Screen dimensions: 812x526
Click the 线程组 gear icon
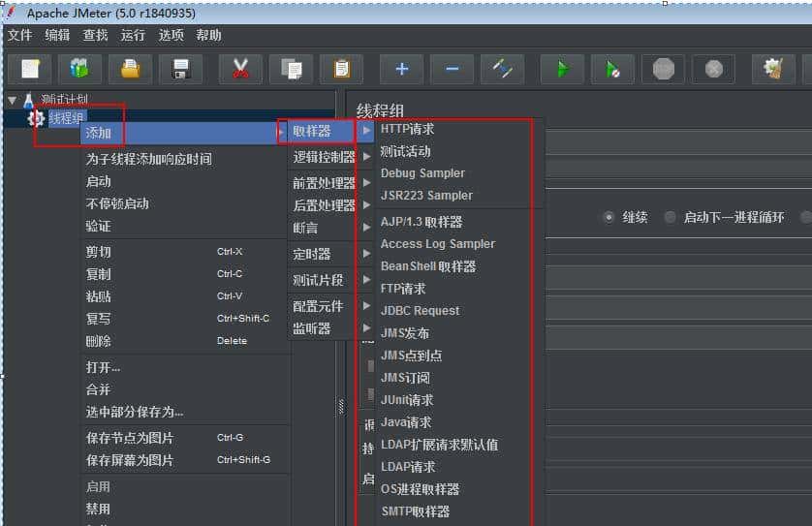click(x=36, y=118)
